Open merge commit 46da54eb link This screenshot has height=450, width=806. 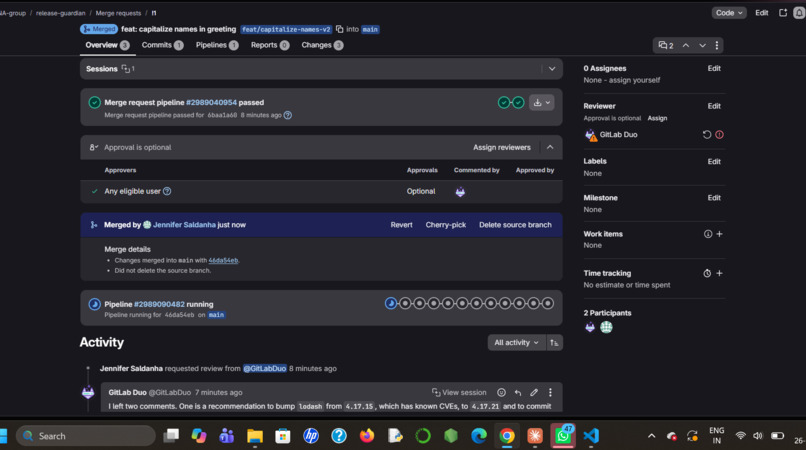(223, 261)
